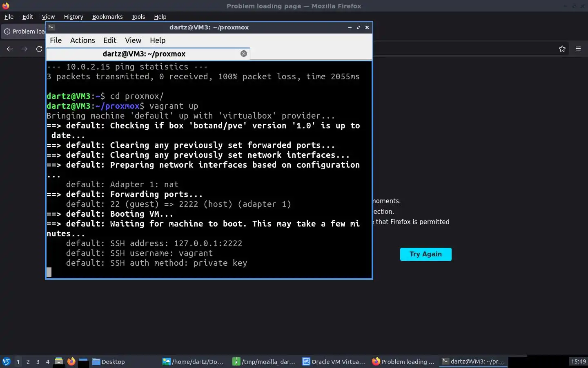Open the terminal File menu

[56, 40]
